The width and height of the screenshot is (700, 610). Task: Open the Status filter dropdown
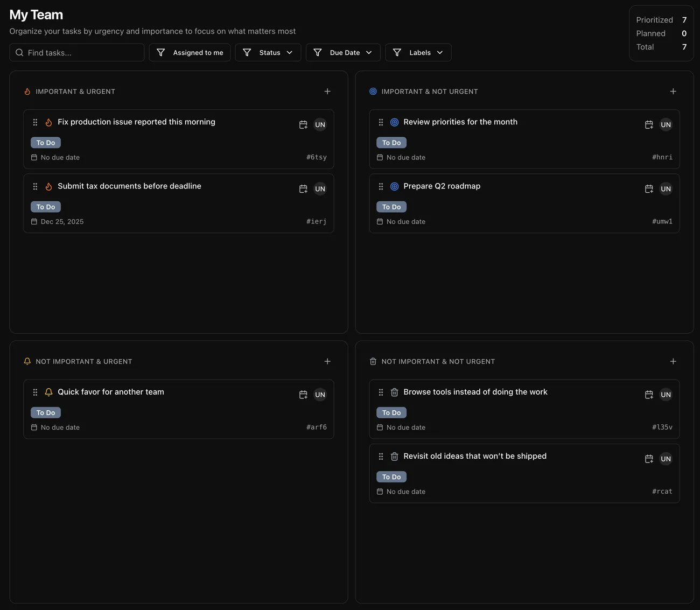tap(268, 53)
